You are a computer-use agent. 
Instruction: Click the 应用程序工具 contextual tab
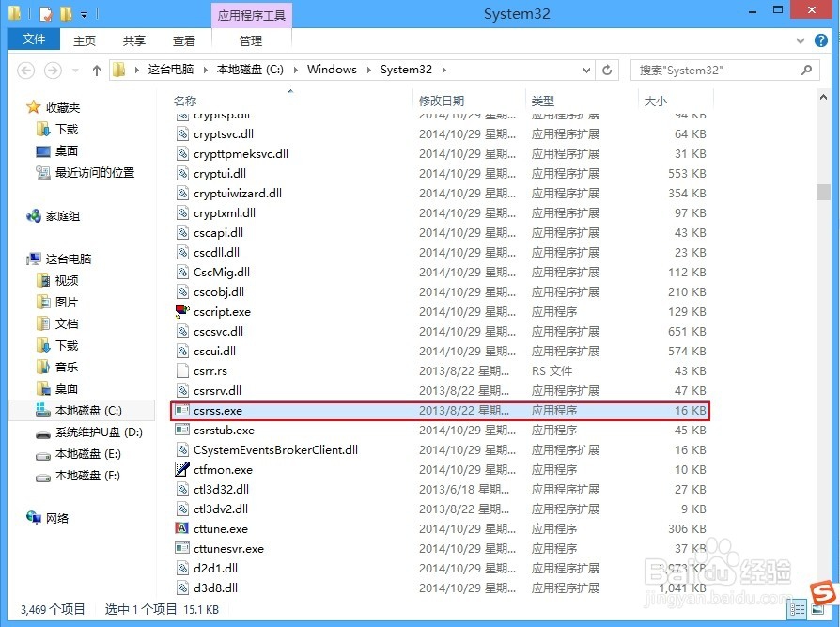click(251, 16)
